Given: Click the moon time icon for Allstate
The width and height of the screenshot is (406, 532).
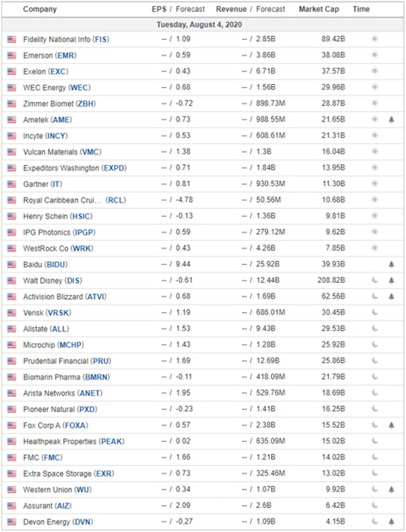Looking at the screenshot, I should tap(374, 328).
